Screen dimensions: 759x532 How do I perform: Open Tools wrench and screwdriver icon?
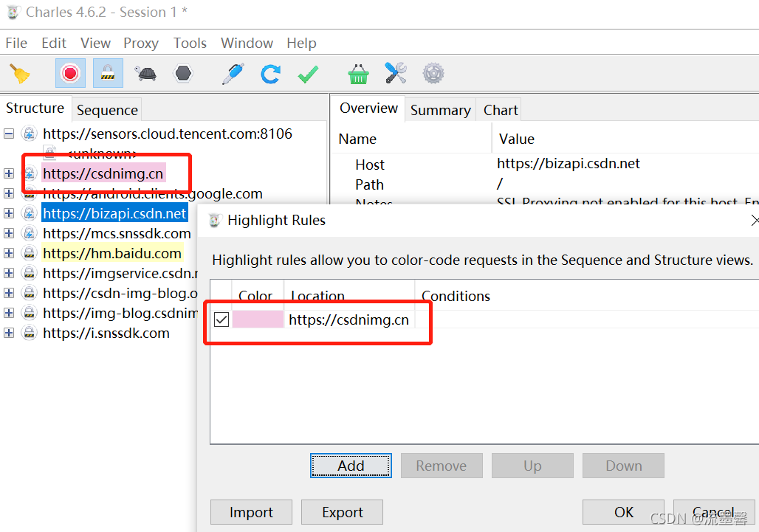[396, 74]
